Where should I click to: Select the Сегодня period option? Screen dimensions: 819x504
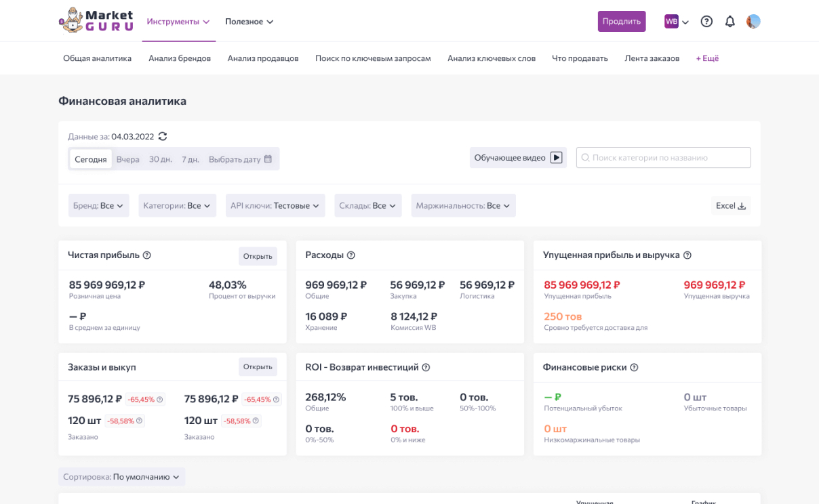click(x=91, y=159)
